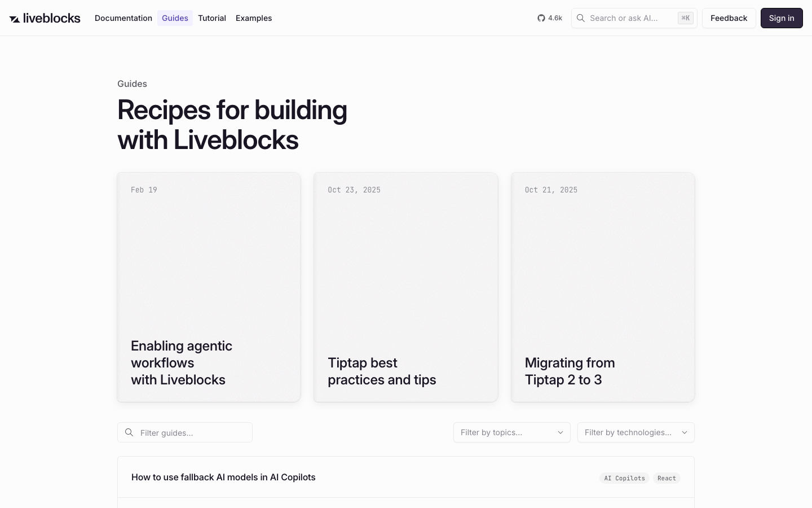Open the Examples nav item
This screenshot has height=508, width=812.
tap(254, 18)
